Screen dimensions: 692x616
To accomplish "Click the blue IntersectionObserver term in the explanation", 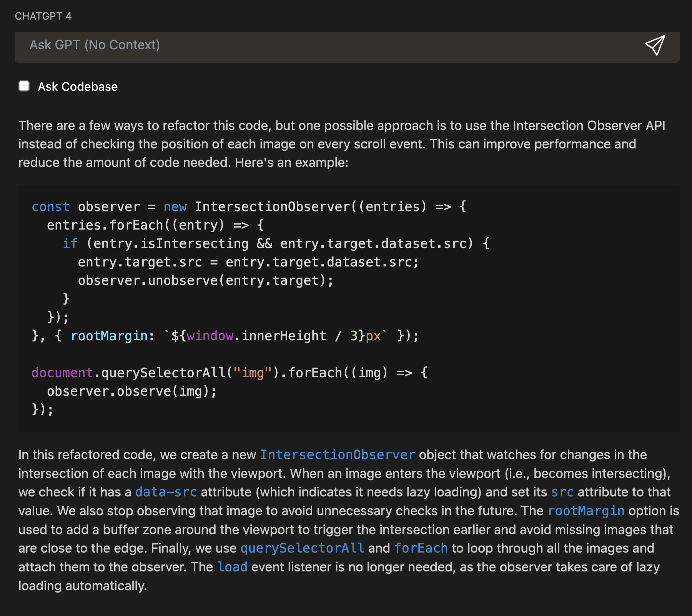I will (338, 455).
